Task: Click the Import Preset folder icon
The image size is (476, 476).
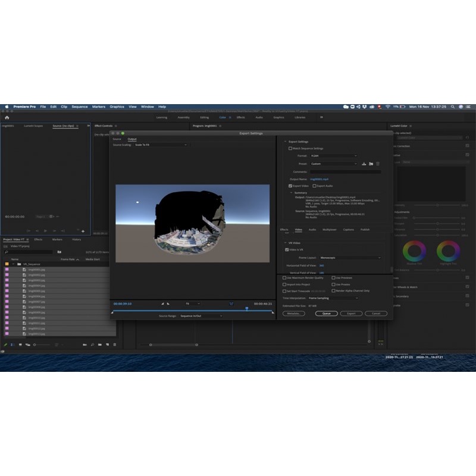Action: [x=370, y=164]
